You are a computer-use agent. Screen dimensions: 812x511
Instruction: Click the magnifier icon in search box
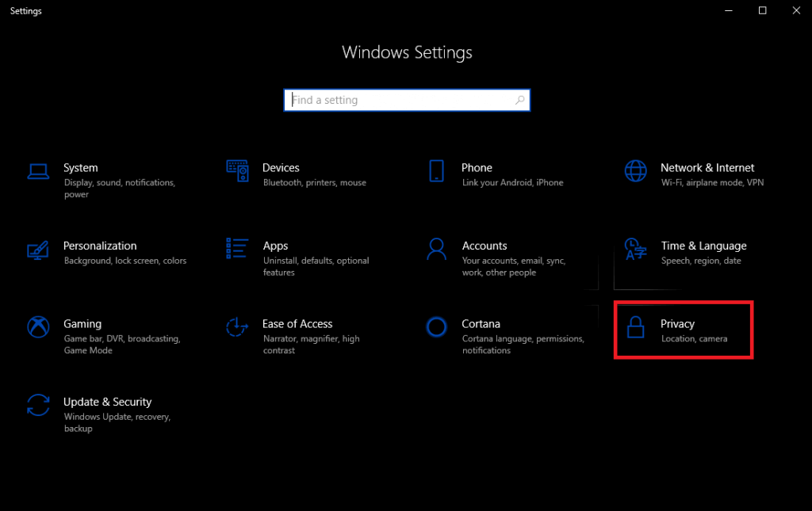[x=520, y=100]
